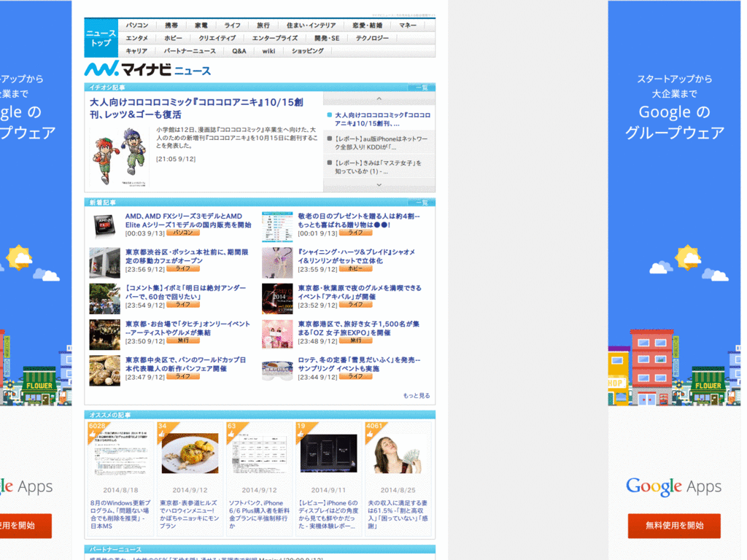Open the wiki section
Image resolution: width=747 pixels, height=560 pixels.
268,51
